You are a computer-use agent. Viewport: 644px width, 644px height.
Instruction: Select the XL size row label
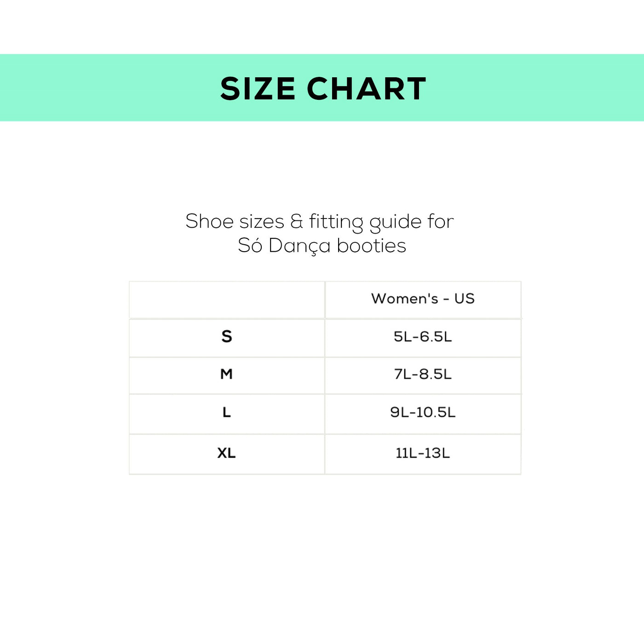click(226, 454)
